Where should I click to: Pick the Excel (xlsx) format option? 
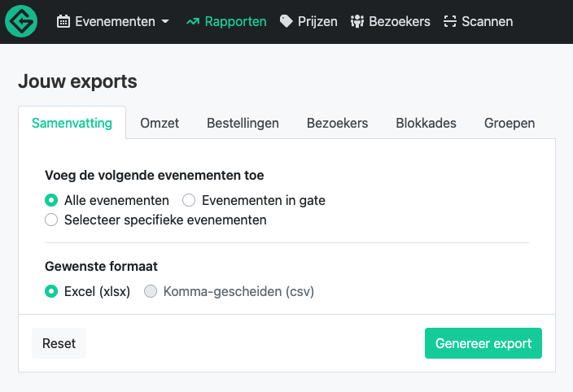(x=51, y=291)
